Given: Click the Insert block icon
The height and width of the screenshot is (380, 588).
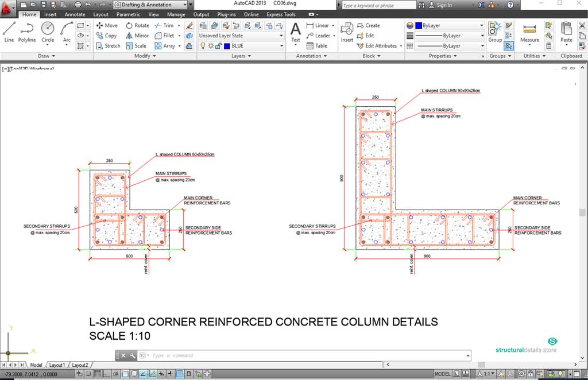Looking at the screenshot, I should [x=347, y=32].
